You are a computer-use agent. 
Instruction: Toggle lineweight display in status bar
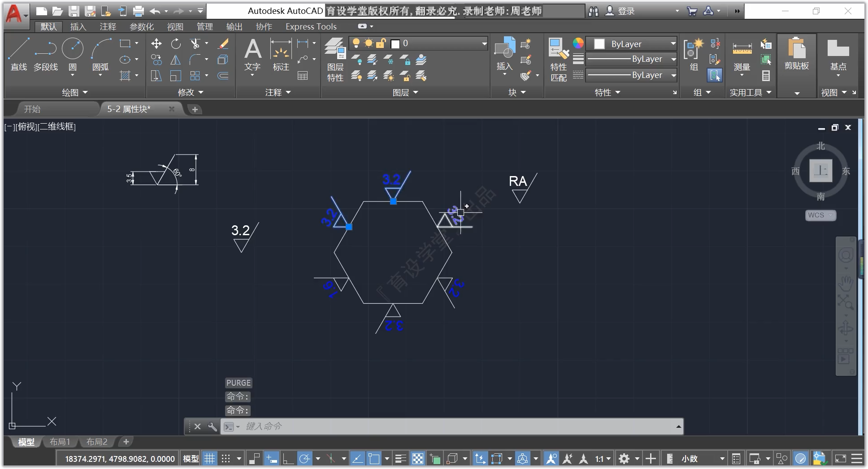click(x=401, y=459)
